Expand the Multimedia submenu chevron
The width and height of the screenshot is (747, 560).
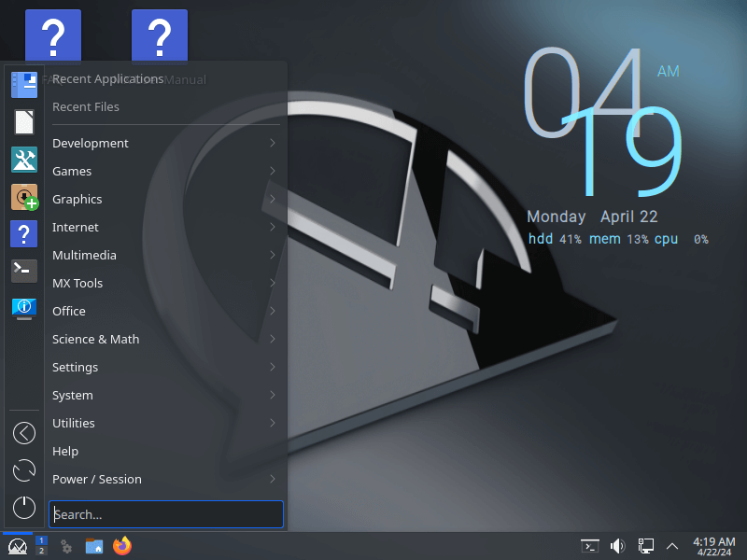point(272,255)
